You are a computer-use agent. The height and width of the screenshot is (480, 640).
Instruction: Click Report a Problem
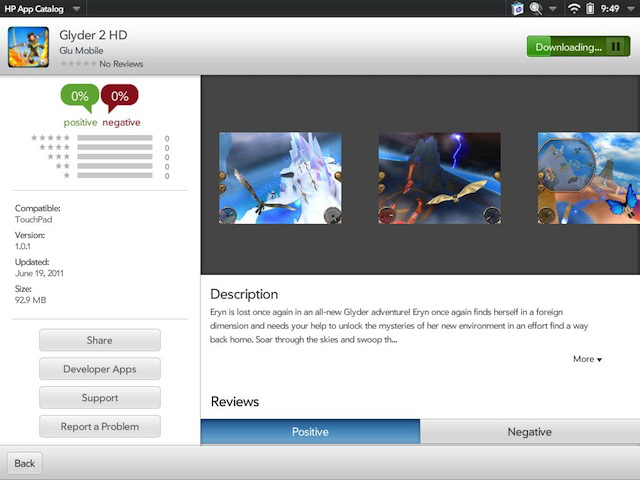point(100,427)
